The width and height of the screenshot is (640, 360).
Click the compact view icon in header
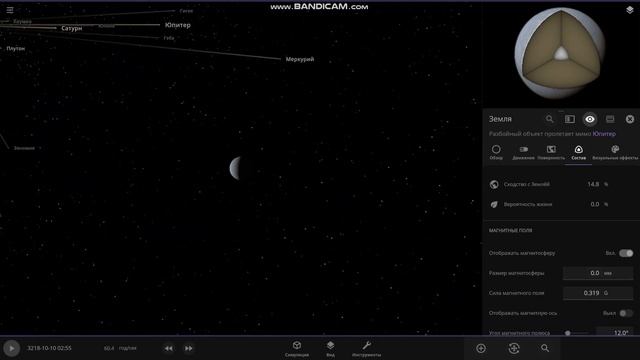[x=610, y=119]
